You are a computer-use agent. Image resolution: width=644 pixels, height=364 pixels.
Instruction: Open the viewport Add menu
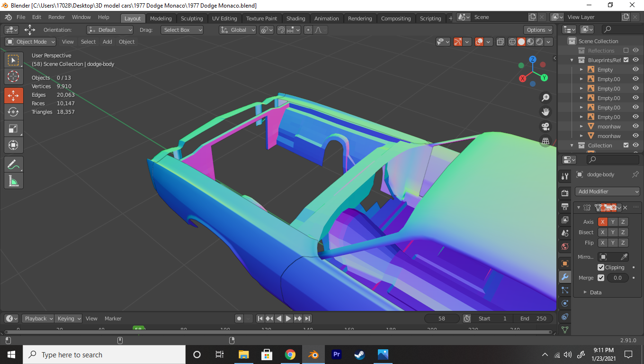(107, 42)
